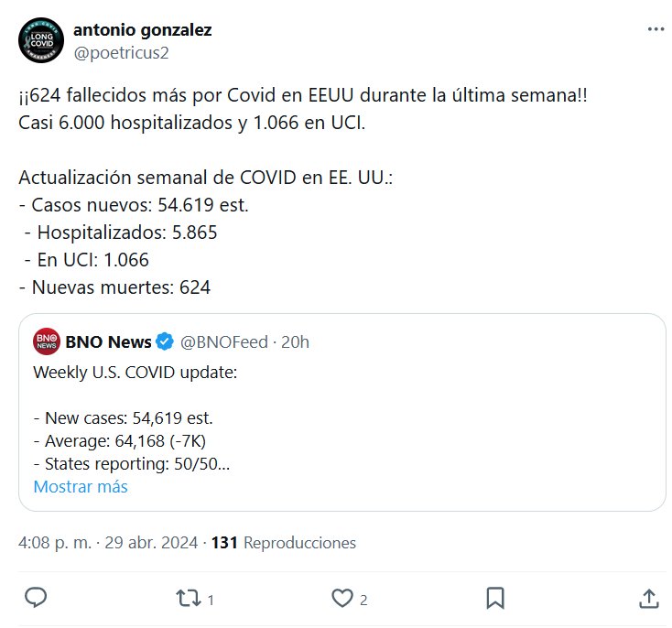
Task: Open the three-dot more options menu
Action: pyautogui.click(x=656, y=29)
